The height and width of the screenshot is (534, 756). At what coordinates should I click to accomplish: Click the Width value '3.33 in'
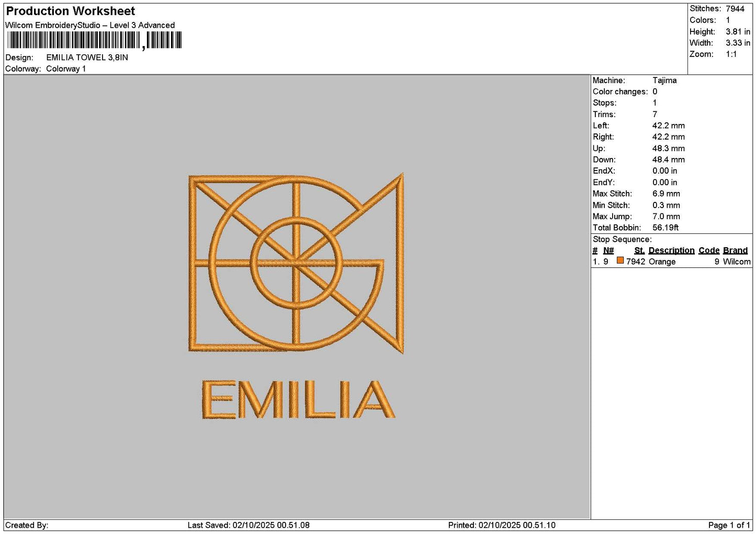click(738, 43)
